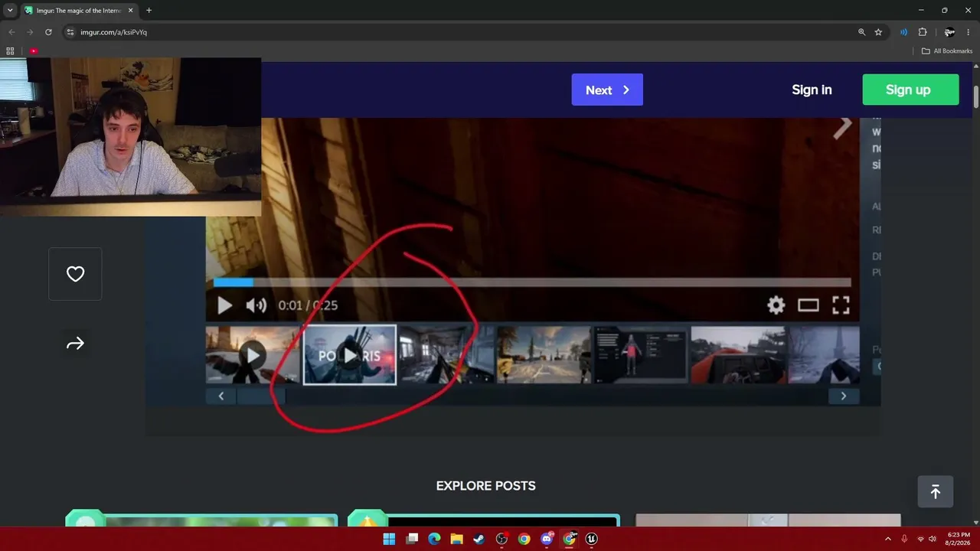This screenshot has width=980, height=551.
Task: Click the media strip's horizontal scrollbar handle
Action: [261, 396]
